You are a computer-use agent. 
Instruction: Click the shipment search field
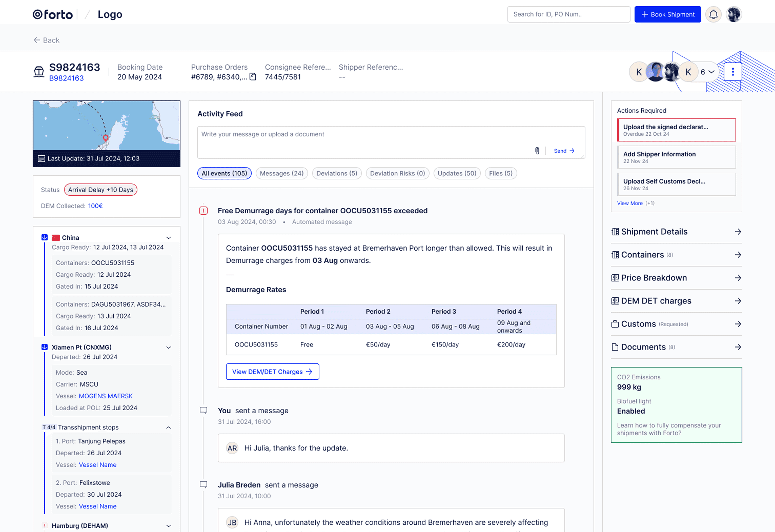click(x=568, y=14)
